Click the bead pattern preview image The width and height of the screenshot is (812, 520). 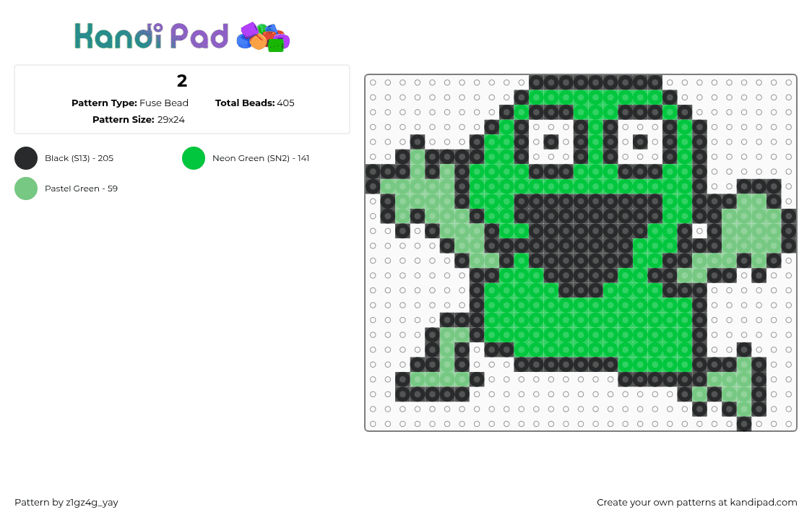pyautogui.click(x=581, y=253)
